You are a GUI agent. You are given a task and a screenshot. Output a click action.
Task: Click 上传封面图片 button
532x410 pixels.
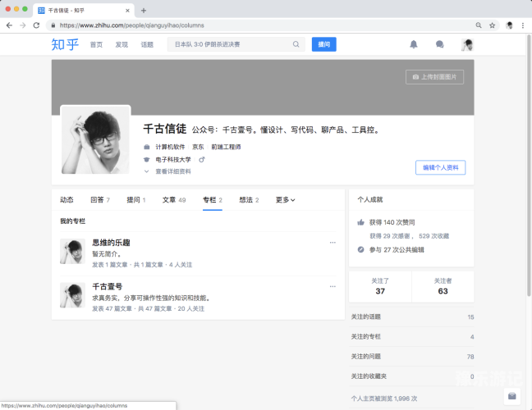pyautogui.click(x=434, y=77)
